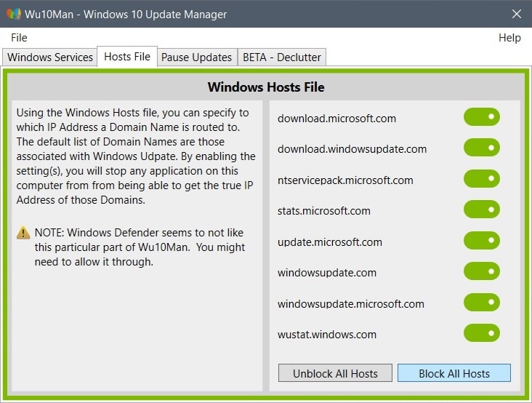Image resolution: width=532 pixels, height=403 pixels.
Task: Switch to the Windows Services tab
Action: click(50, 57)
